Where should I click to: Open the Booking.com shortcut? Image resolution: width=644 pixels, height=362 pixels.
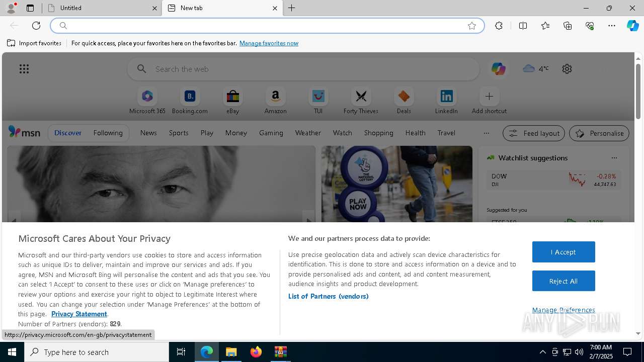(190, 101)
